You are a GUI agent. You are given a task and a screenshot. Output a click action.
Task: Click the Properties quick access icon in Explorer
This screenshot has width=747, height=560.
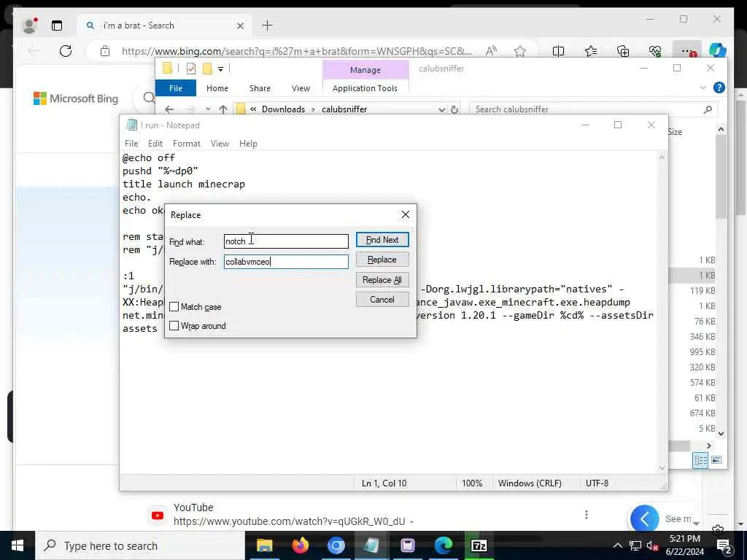pos(191,69)
